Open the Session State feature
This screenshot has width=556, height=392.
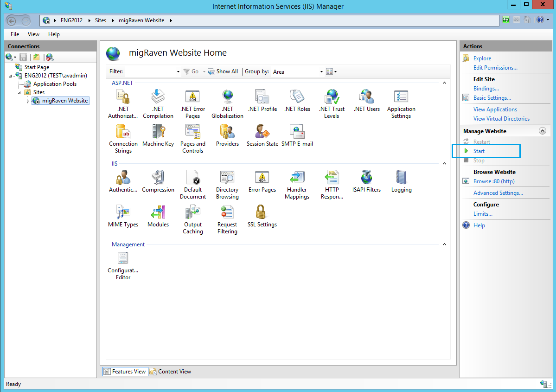coord(262,135)
